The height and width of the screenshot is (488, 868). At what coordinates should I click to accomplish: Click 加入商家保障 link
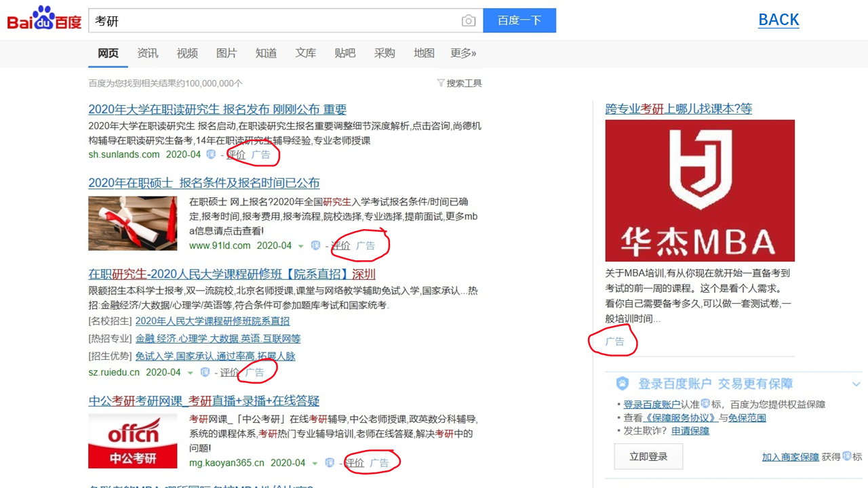click(x=790, y=457)
